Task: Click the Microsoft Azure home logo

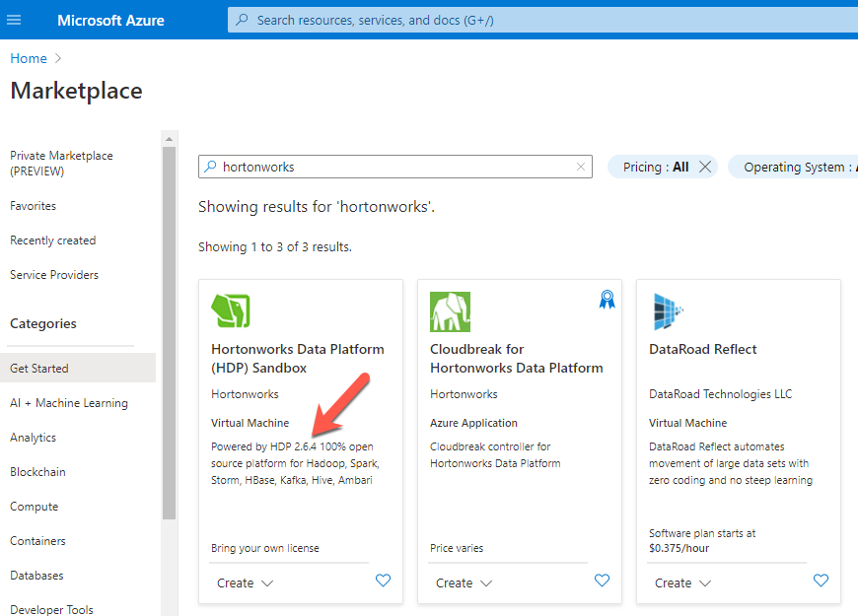Action: click(x=110, y=20)
